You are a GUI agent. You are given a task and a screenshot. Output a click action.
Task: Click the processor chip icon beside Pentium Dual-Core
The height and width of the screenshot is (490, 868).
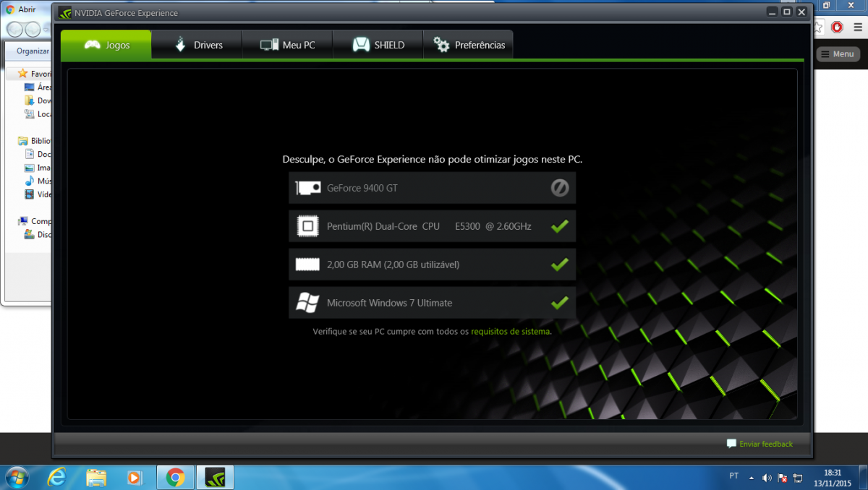click(308, 226)
